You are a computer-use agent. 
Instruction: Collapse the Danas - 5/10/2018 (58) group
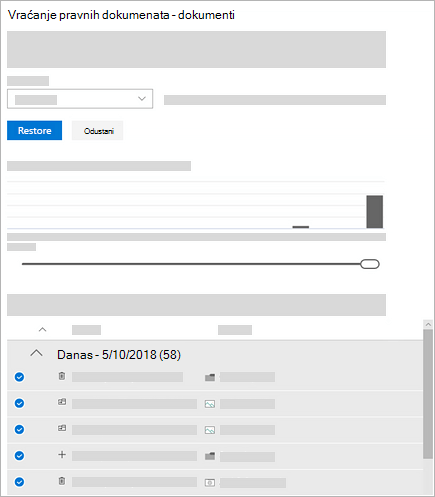[x=36, y=353]
